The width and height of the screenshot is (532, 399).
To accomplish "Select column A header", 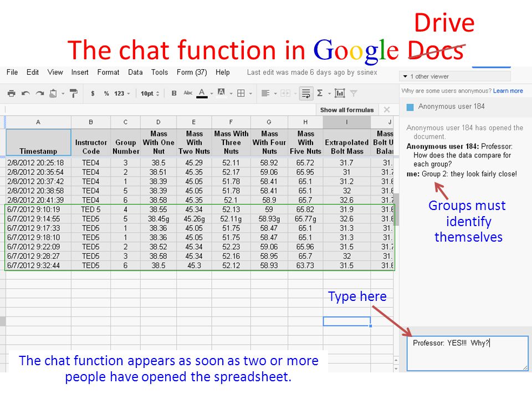I will coord(38,122).
